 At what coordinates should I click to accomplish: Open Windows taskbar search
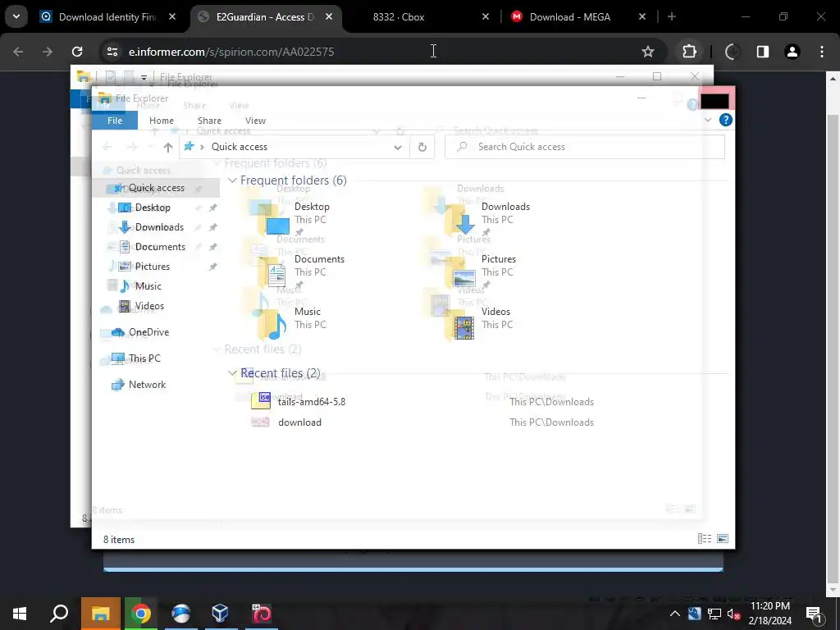coord(59,614)
